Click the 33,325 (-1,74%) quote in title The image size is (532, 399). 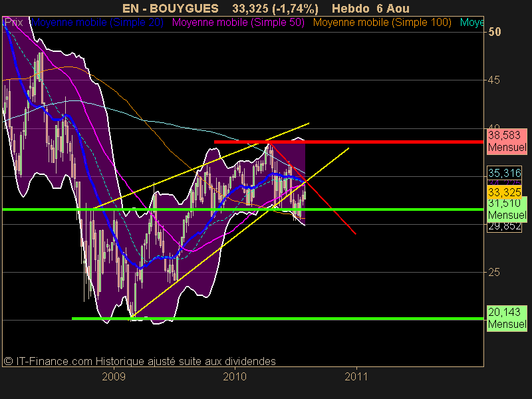(x=275, y=9)
